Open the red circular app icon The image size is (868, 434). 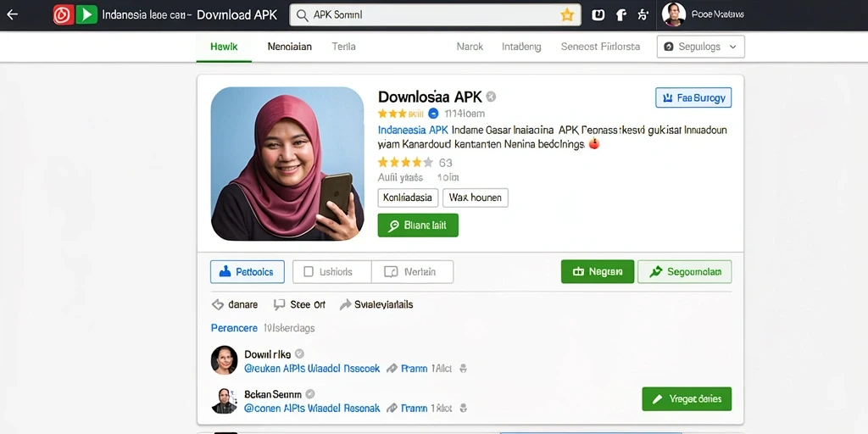[64, 15]
